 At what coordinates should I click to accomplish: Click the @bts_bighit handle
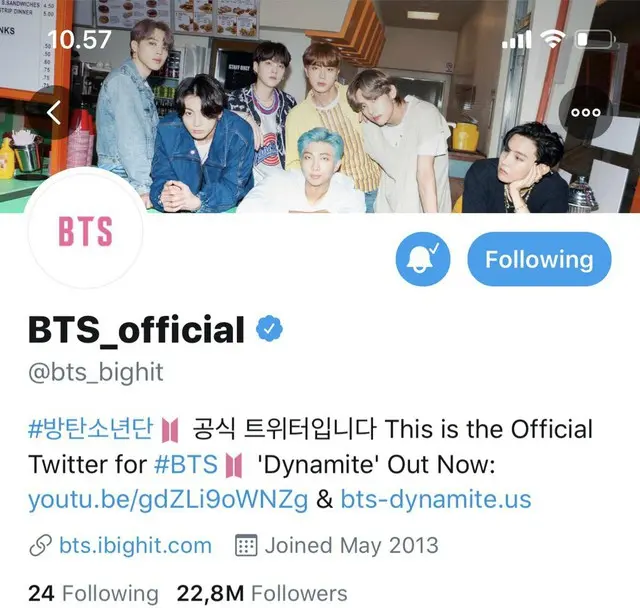(96, 372)
